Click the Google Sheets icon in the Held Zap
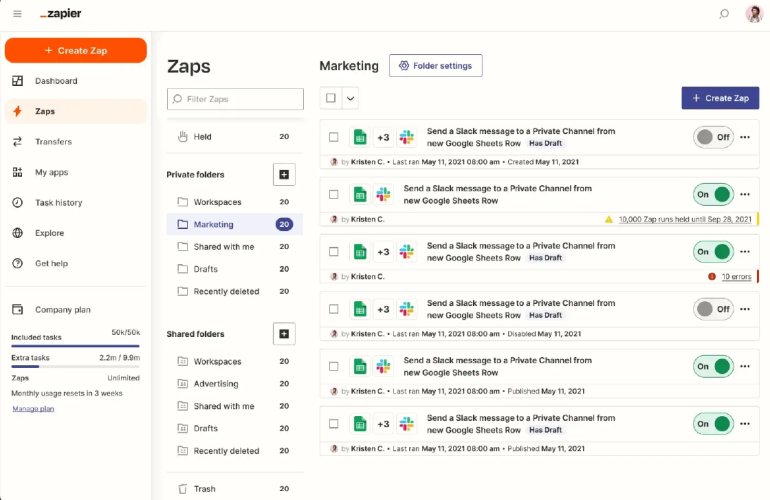The width and height of the screenshot is (770, 500). pos(360,194)
